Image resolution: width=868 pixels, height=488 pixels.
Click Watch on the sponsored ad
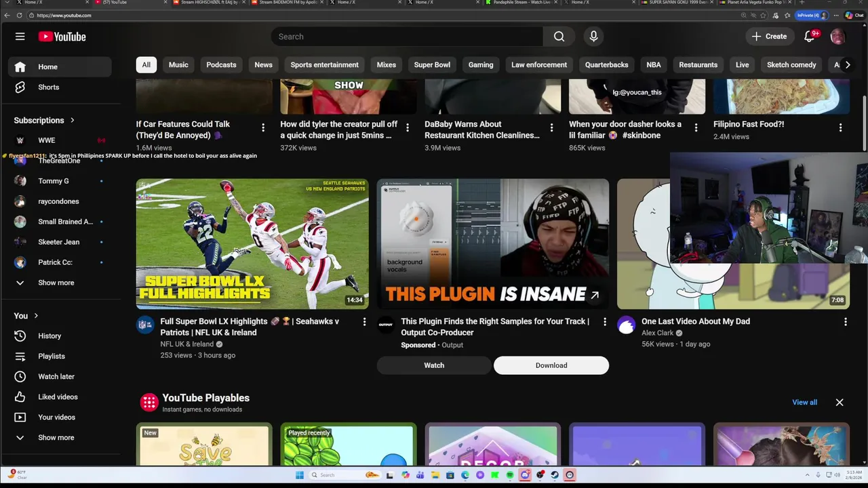click(x=434, y=365)
